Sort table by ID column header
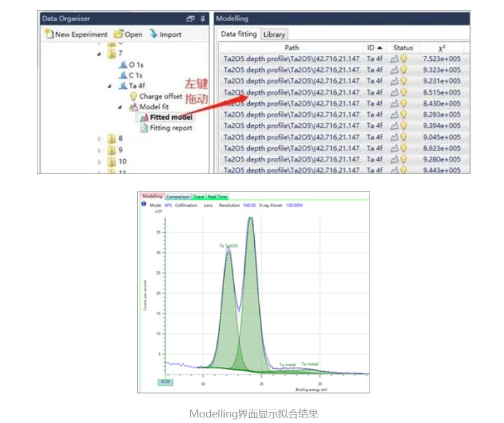The image size is (504, 423). point(374,48)
